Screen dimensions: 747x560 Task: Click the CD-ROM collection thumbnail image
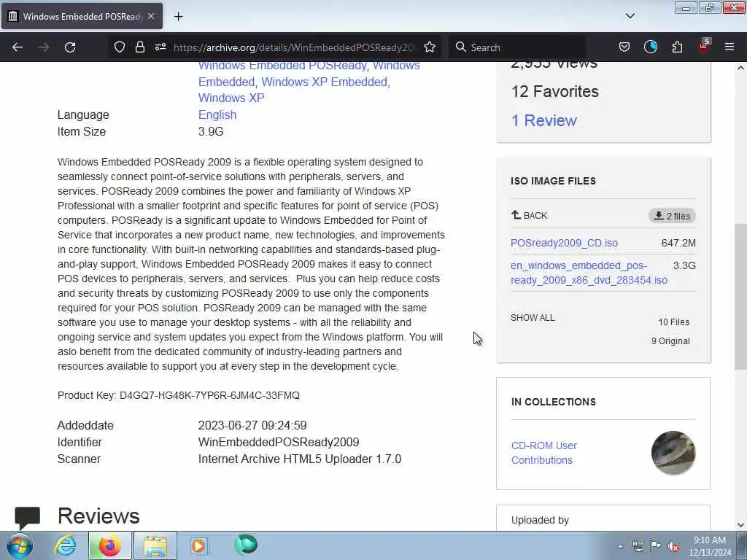(x=673, y=453)
